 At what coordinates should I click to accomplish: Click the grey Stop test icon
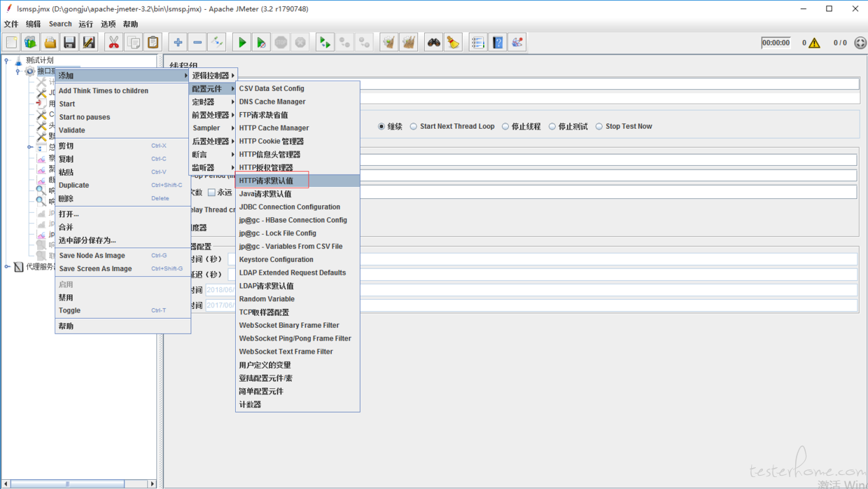(281, 43)
